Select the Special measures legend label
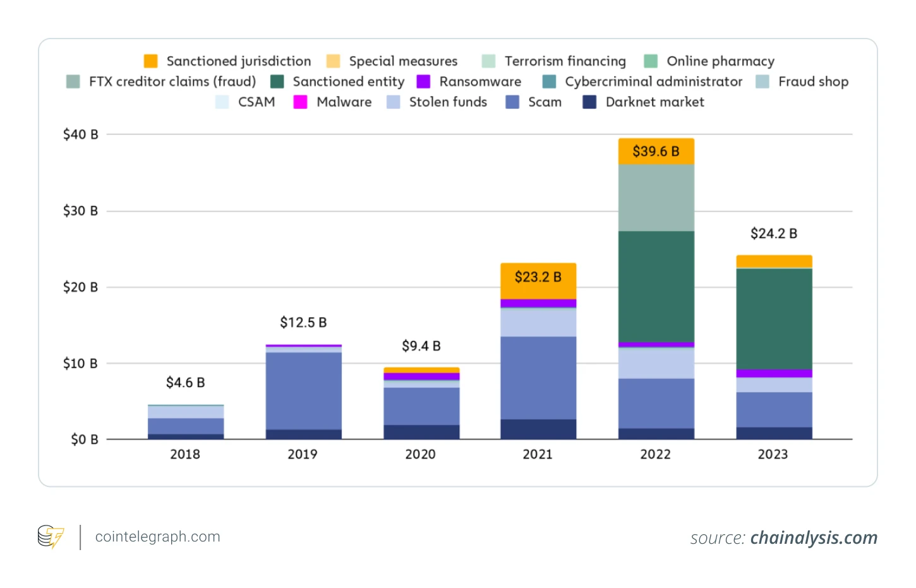This screenshot has height=588, width=916. click(x=403, y=61)
